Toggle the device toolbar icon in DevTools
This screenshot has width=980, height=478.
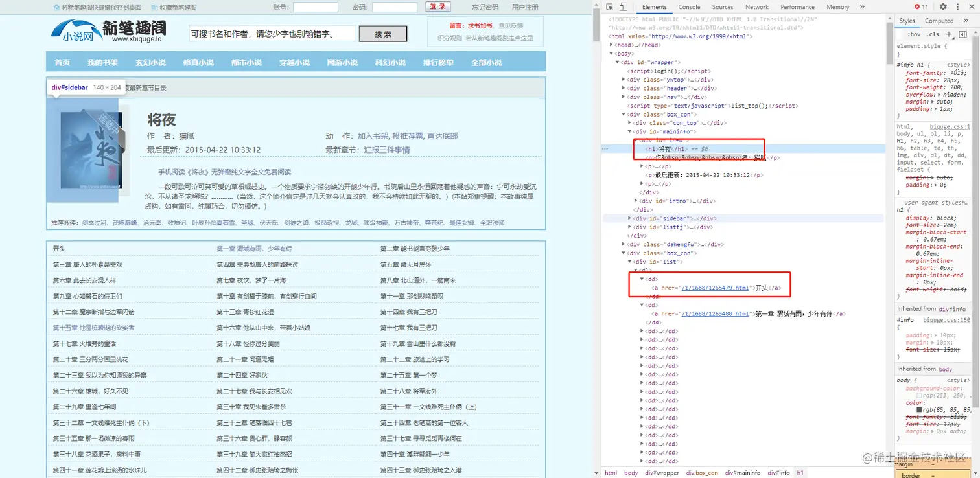[623, 7]
